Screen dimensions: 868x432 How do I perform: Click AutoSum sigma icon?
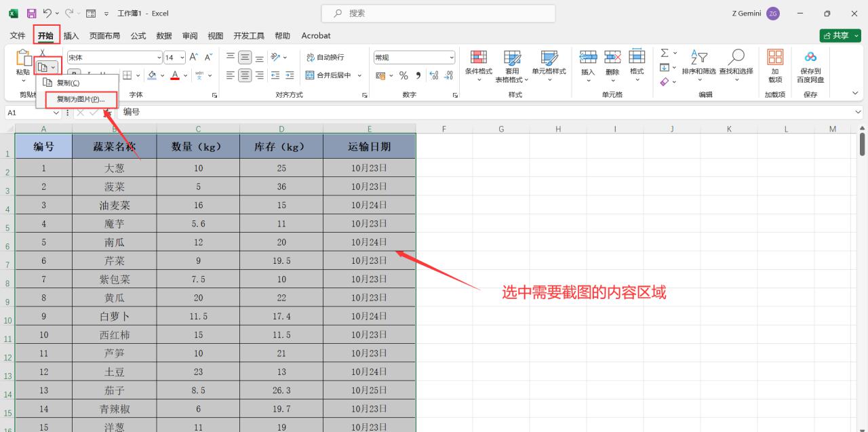pos(665,53)
